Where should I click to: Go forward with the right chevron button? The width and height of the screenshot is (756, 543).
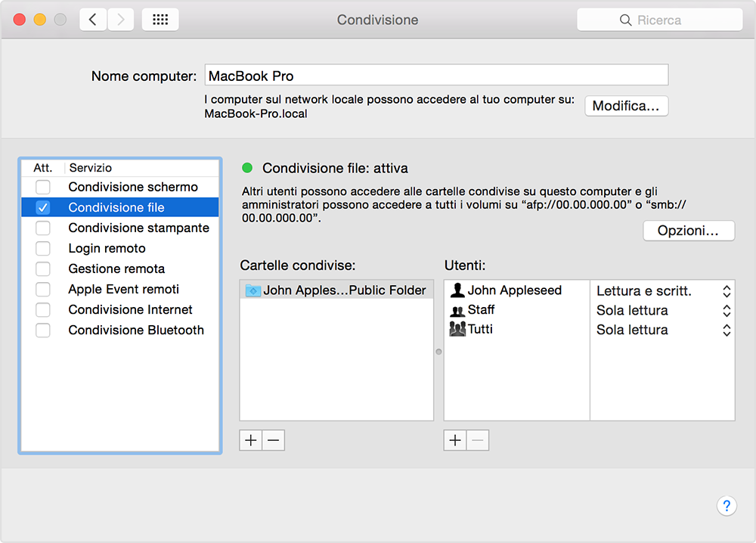pyautogui.click(x=120, y=20)
